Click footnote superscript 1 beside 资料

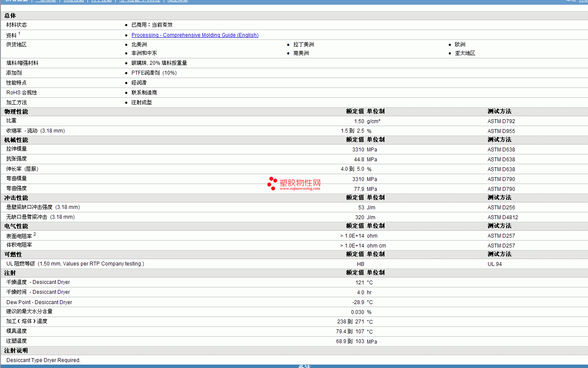pos(19,33)
